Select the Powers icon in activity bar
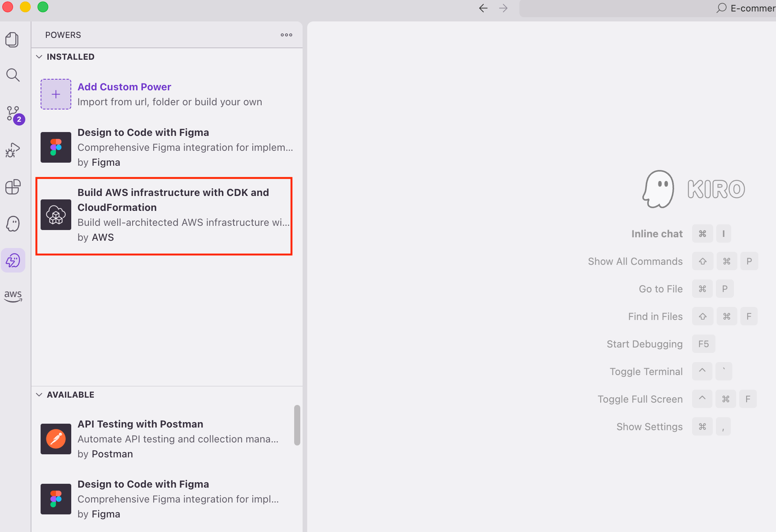This screenshot has height=532, width=776. pos(13,261)
